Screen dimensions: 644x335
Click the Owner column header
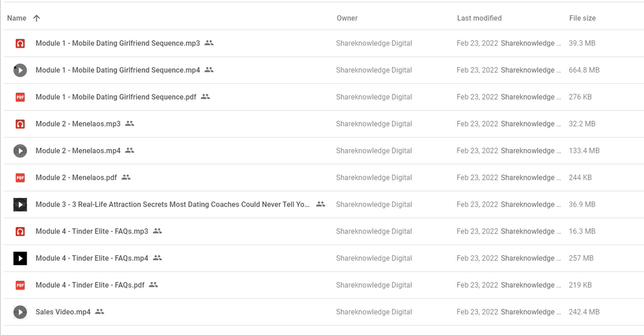(347, 18)
